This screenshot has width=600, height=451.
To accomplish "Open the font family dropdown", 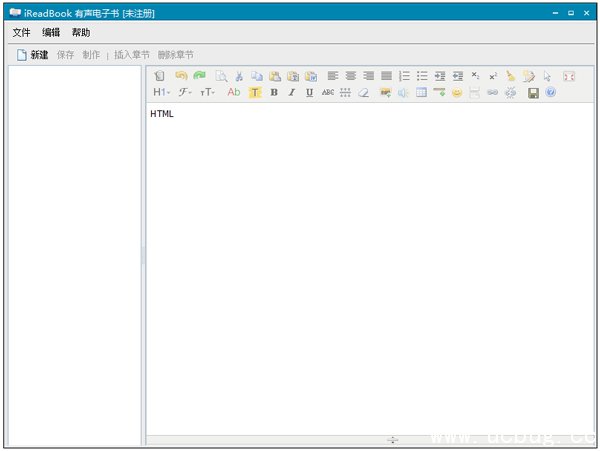I will coord(185,92).
